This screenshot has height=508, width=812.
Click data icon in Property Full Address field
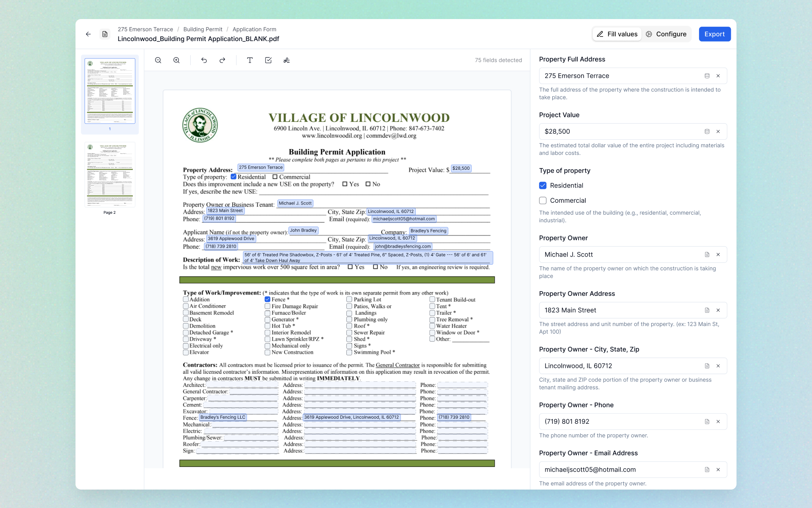tap(707, 76)
